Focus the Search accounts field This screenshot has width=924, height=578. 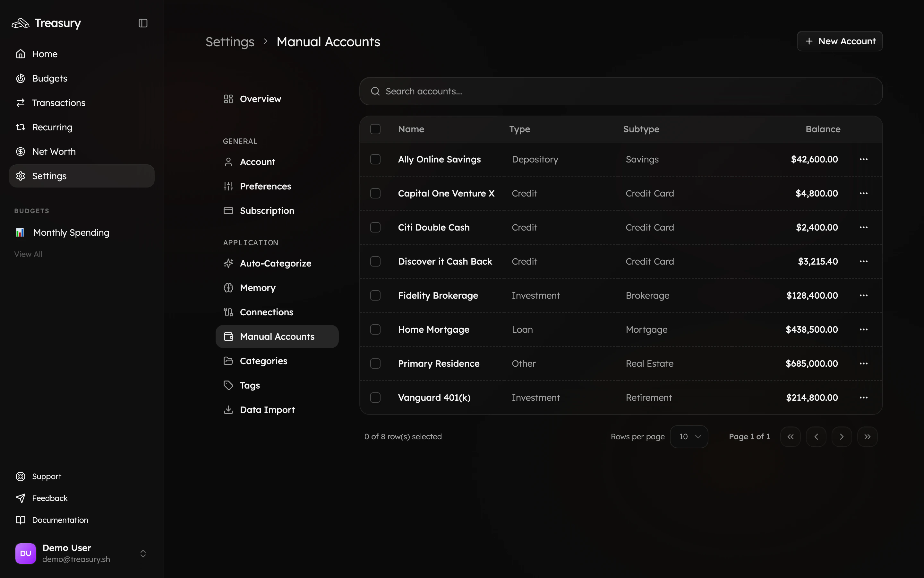tap(621, 92)
